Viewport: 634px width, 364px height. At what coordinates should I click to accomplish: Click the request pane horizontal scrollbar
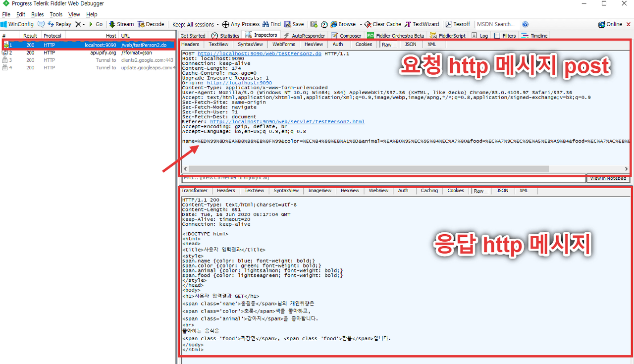(x=369, y=169)
